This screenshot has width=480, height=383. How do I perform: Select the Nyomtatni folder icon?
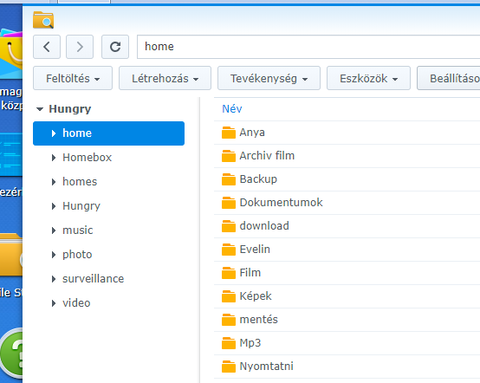pyautogui.click(x=229, y=366)
